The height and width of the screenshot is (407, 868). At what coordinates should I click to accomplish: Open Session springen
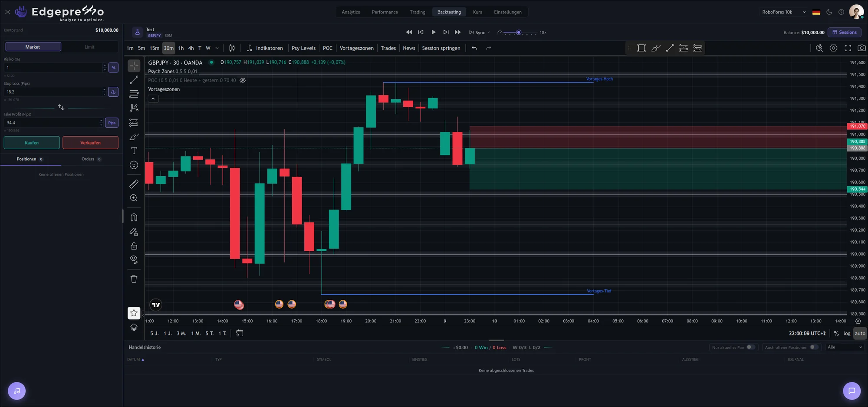tap(441, 48)
